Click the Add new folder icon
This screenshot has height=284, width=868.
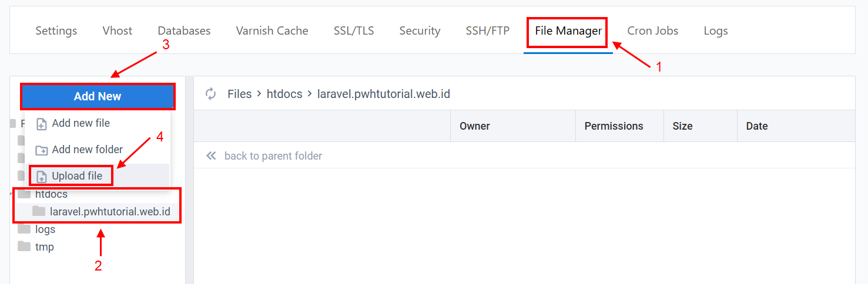click(x=42, y=150)
